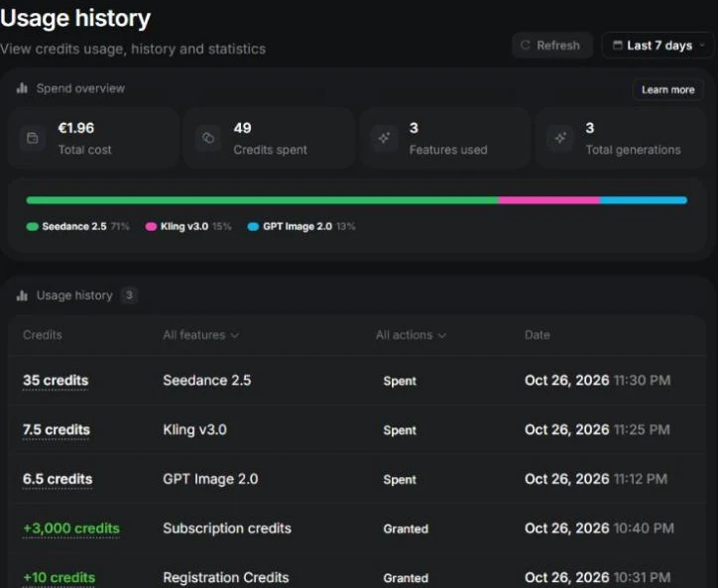Click the Usage history bar chart icon
Screen dimensions: 718x588
[x=22, y=295]
